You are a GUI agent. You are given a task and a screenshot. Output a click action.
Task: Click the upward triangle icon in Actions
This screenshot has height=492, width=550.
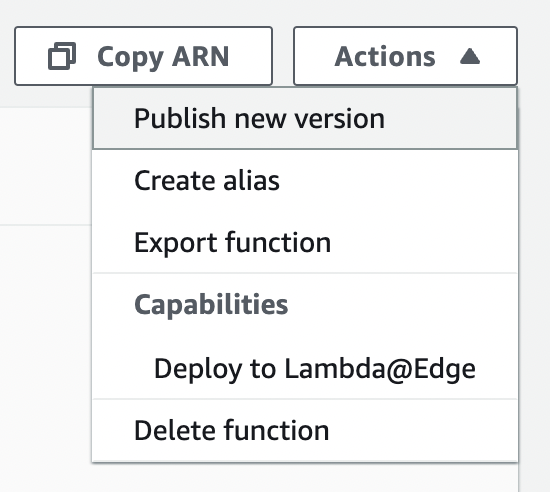tap(470, 56)
